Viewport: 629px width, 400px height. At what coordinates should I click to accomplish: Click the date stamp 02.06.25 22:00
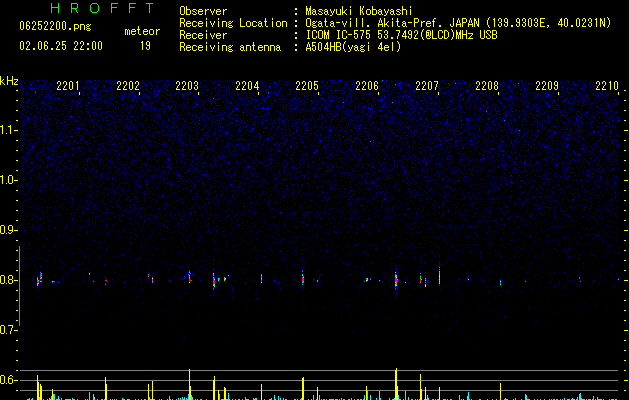61,46
